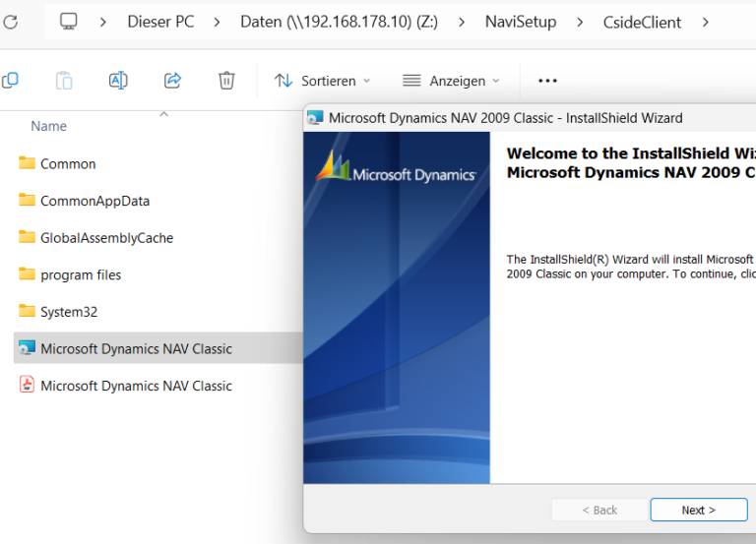Open the Sortieren dropdown
The height and width of the screenshot is (544, 756).
[x=323, y=81]
